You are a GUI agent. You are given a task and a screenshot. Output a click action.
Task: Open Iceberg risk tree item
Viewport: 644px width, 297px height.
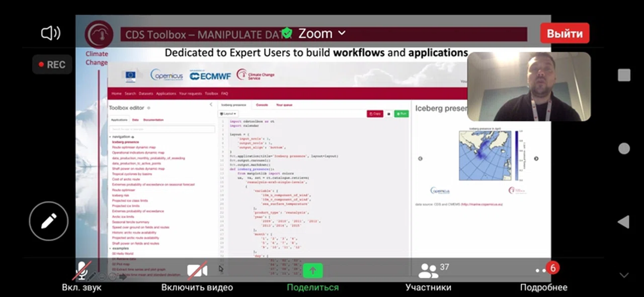[x=121, y=195]
